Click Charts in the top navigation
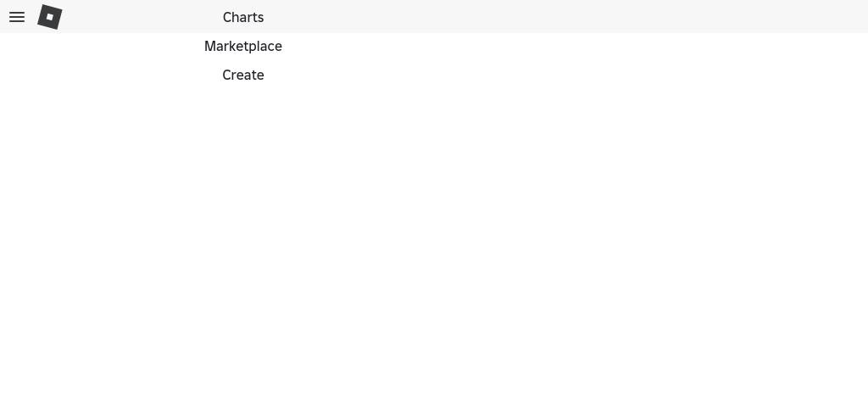This screenshot has height=409, width=868. 243,17
